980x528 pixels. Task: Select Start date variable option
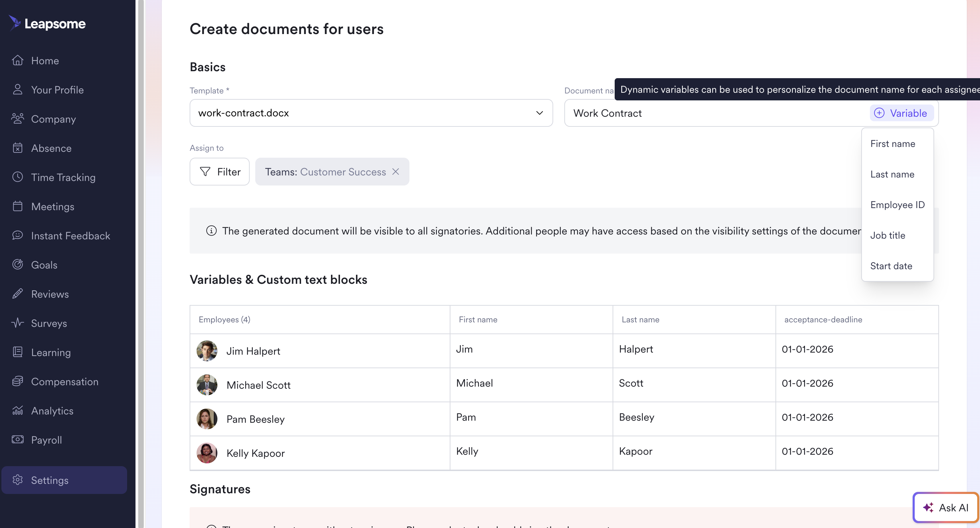(x=891, y=266)
